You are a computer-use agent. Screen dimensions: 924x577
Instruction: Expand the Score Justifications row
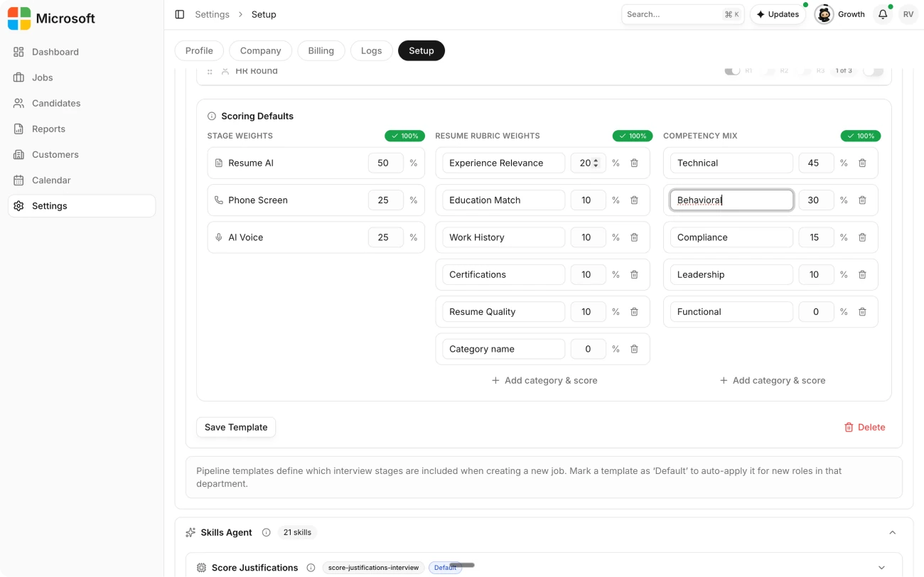(x=882, y=568)
